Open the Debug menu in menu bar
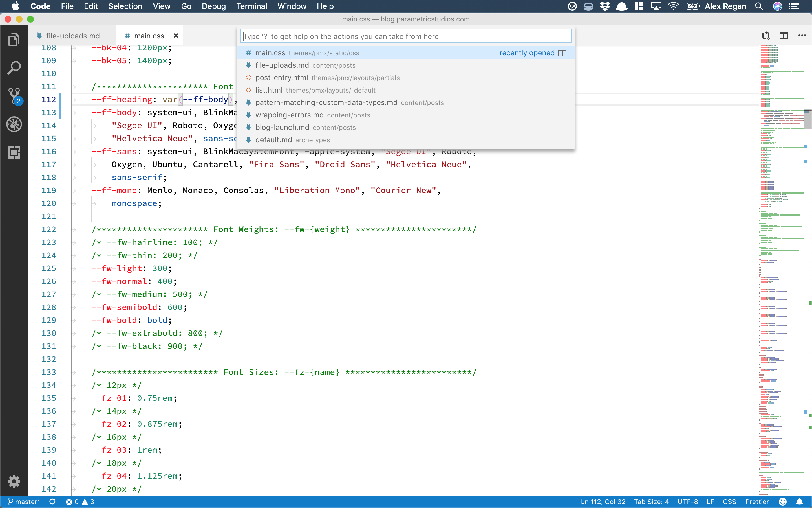The height and width of the screenshot is (508, 812). [214, 6]
